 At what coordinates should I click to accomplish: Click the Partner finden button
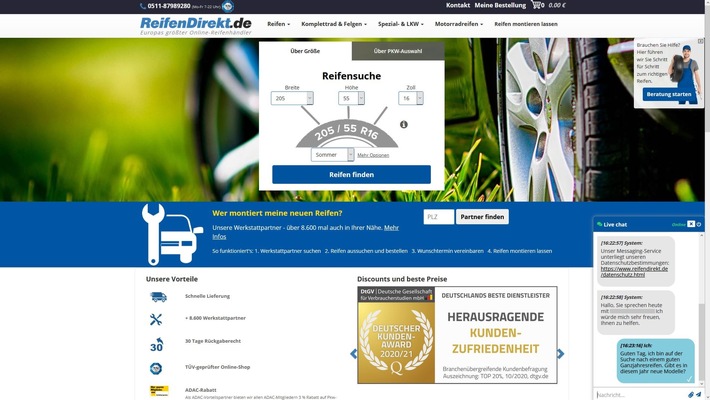click(482, 217)
